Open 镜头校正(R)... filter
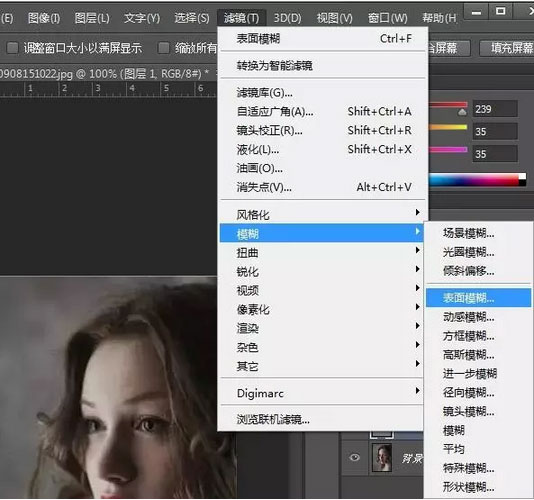The image size is (534, 500). 323,130
